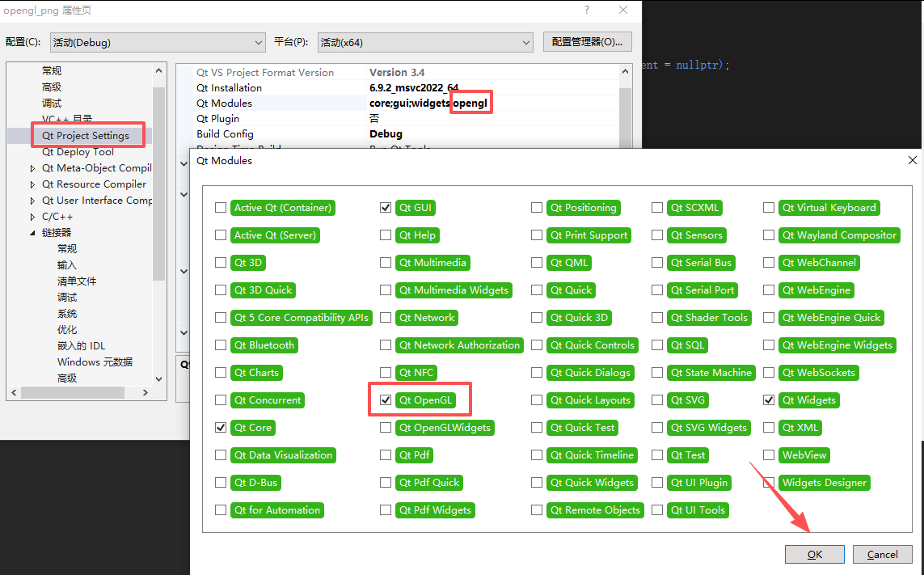The height and width of the screenshot is (575, 924).
Task: Select 清单文件 under linker
Action: click(x=77, y=281)
